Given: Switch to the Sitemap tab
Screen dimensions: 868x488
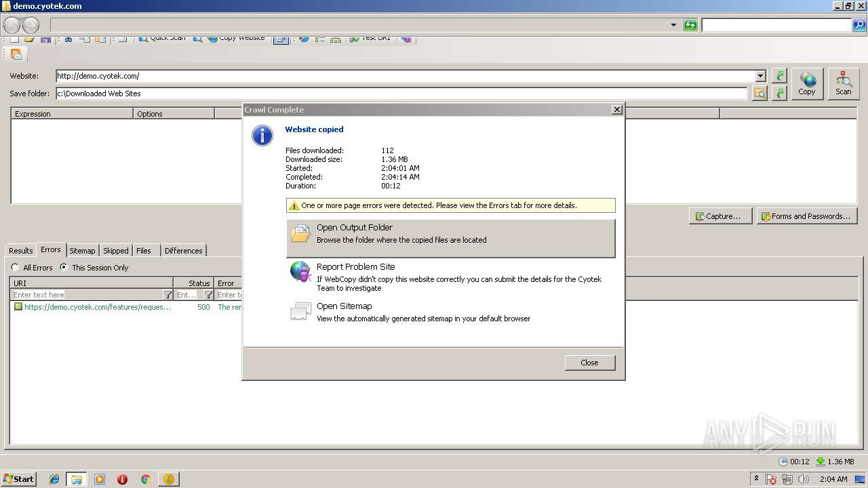Looking at the screenshot, I should (x=83, y=251).
